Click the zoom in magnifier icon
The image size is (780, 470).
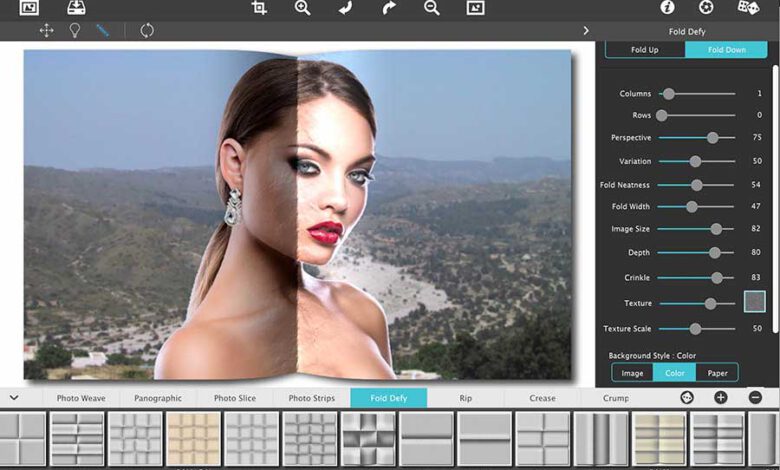303,8
